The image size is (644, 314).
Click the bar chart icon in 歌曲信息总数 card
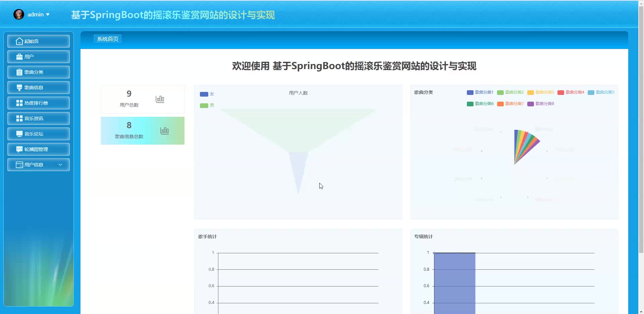tap(165, 130)
